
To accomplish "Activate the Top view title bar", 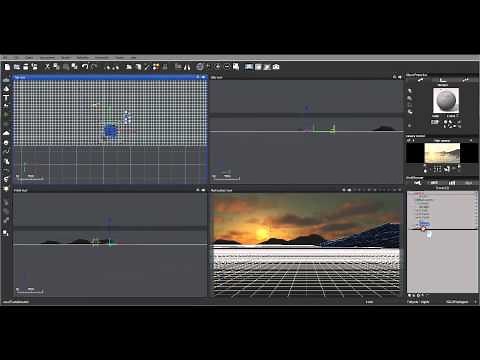I will [110, 77].
